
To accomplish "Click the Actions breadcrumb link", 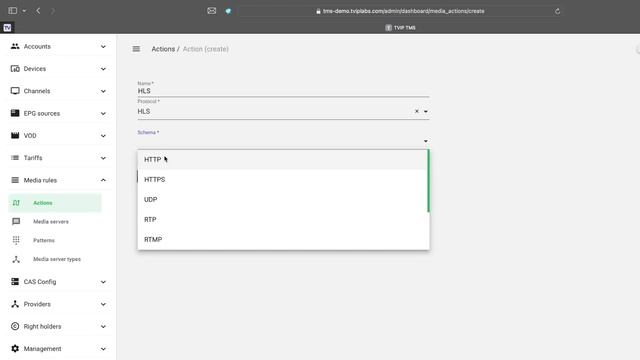I will 163,49.
